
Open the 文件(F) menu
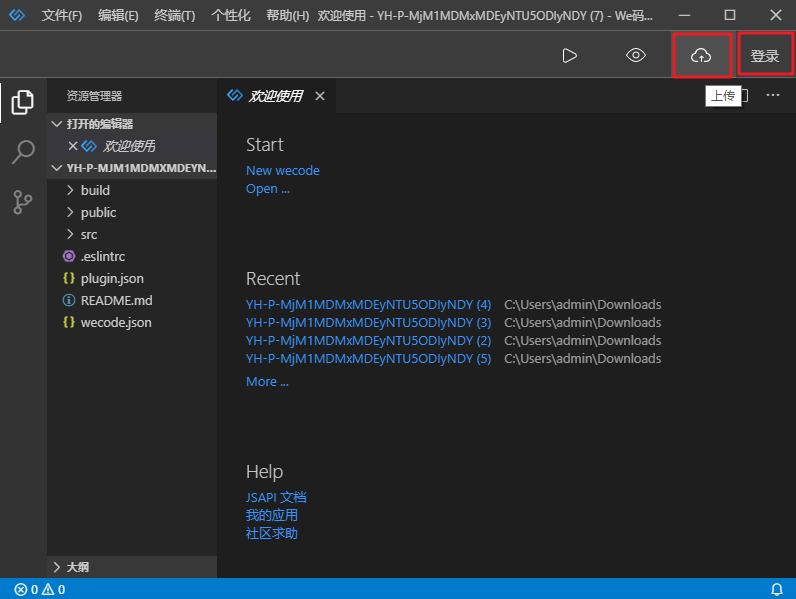(61, 16)
